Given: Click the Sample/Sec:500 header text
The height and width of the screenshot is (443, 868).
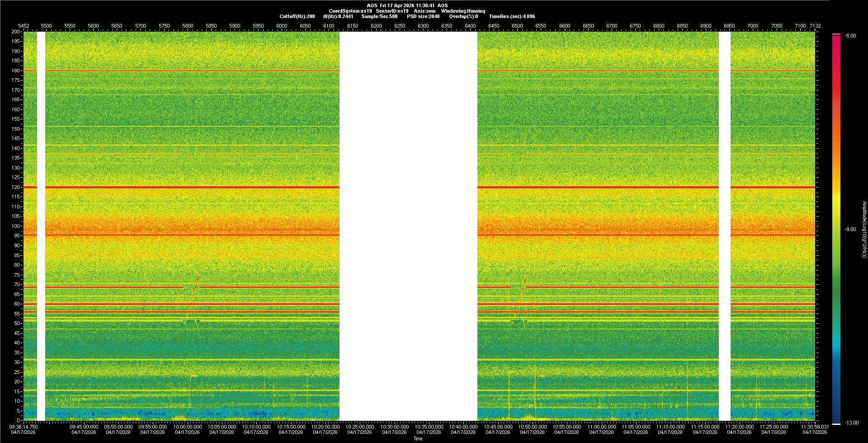Looking at the screenshot, I should coord(379,16).
